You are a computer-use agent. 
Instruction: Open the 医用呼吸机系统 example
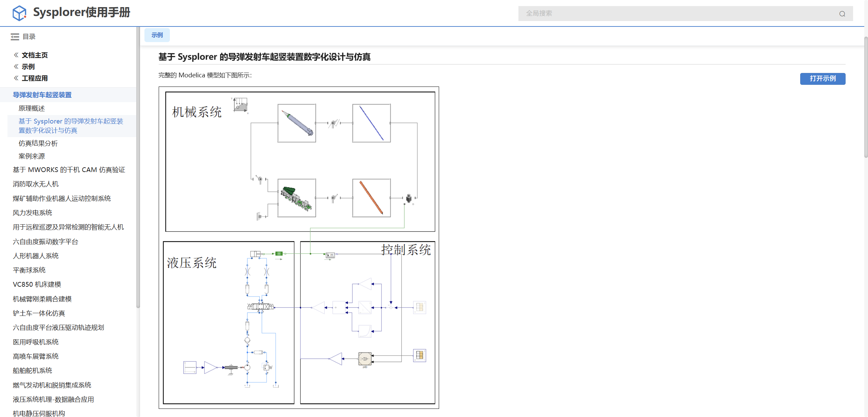click(36, 342)
